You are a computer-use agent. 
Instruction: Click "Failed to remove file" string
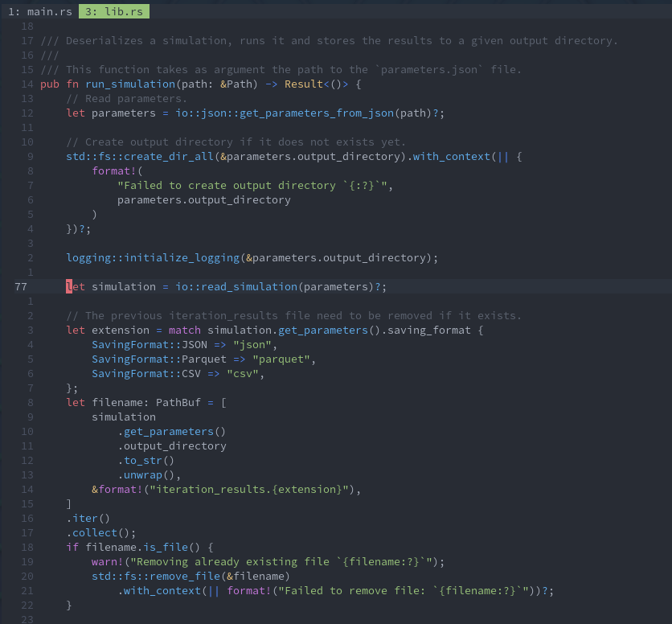tap(403, 591)
